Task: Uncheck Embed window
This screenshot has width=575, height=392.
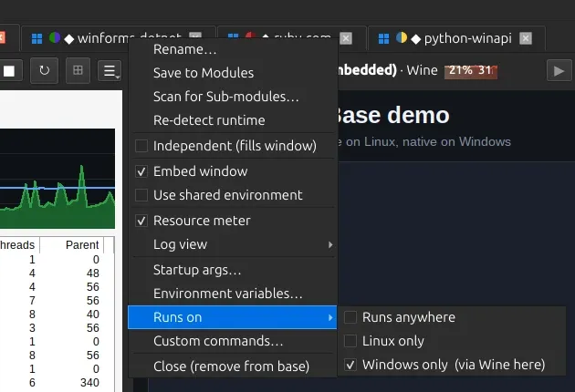Action: [x=141, y=171]
